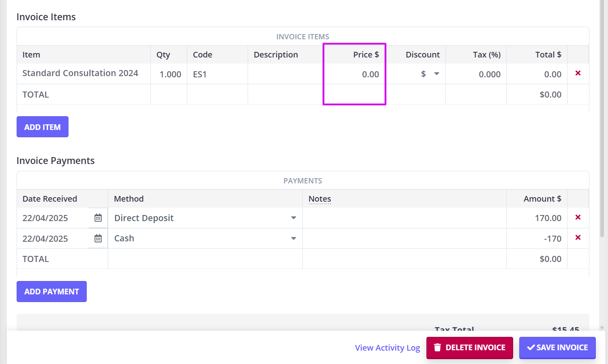Remove the Standard Consultation 2024 line item
608x364 pixels.
(x=578, y=73)
